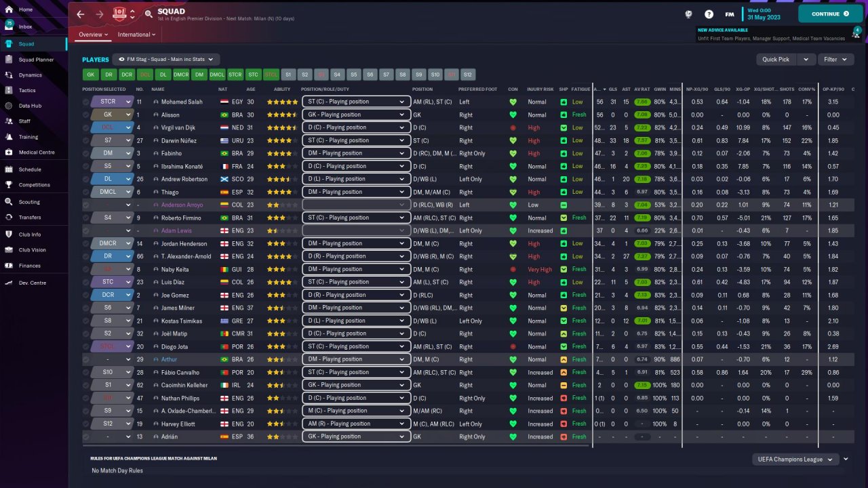Screen dimensions: 868x488
Task: Open the S12 position selector for Harvey Elliott
Action: point(112,424)
